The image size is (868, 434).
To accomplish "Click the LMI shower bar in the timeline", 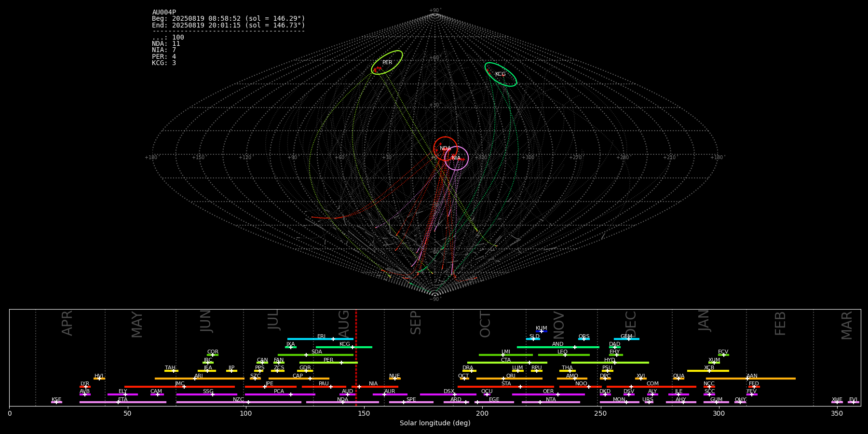I will [506, 355].
